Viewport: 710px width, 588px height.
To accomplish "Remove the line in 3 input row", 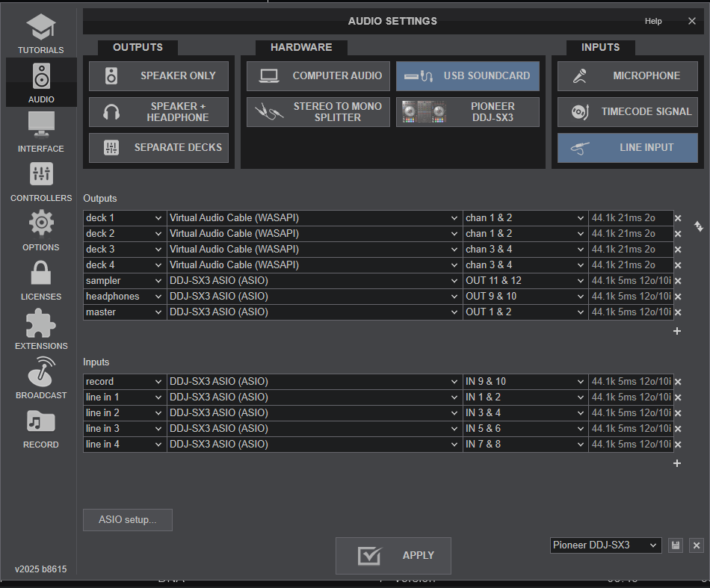I will [678, 429].
